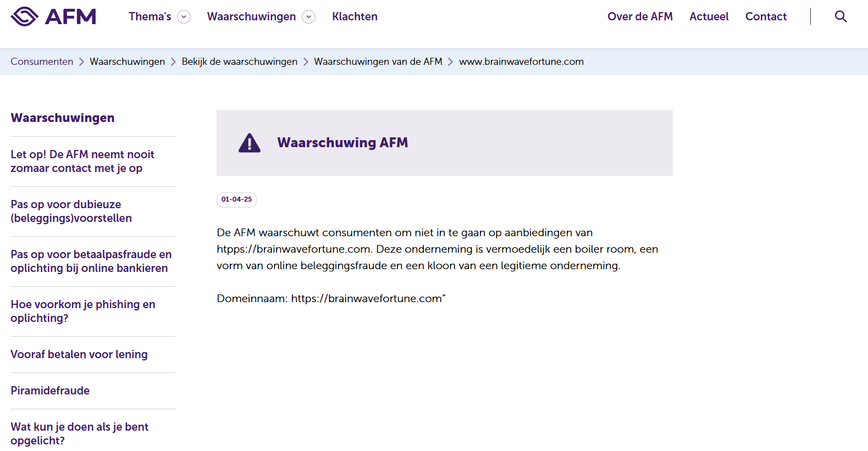Select chevron before www.brainwavefortune.com breadcrumb
Screen dimensions: 868x451
point(451,62)
